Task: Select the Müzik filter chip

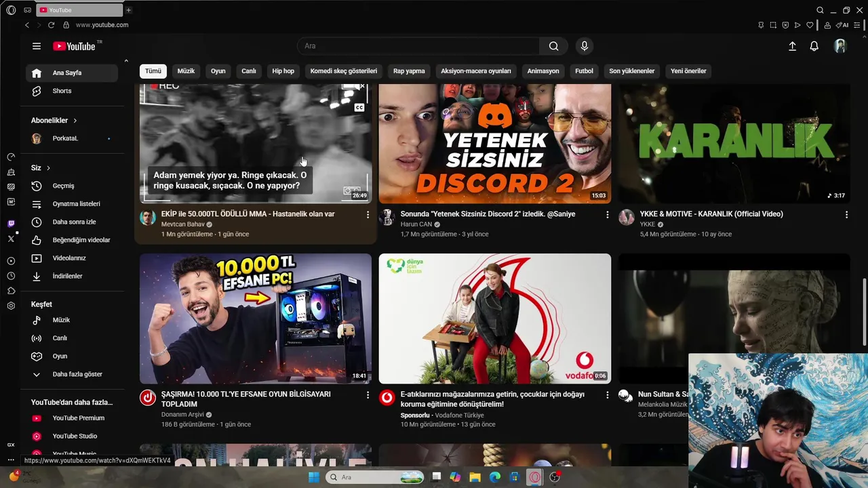Action: click(x=186, y=71)
